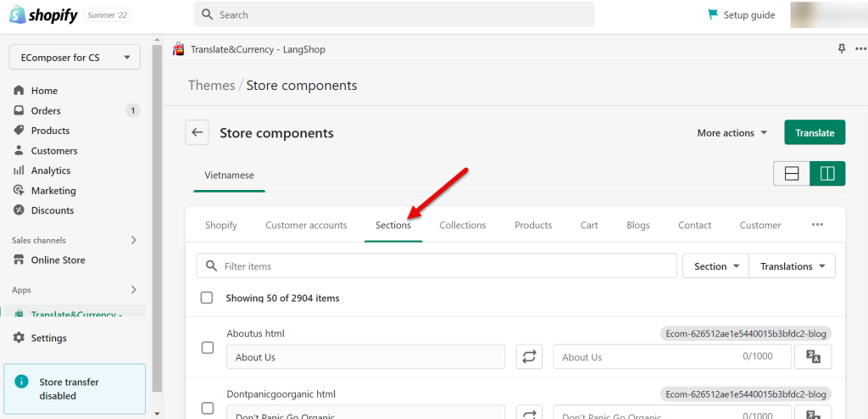Click the Setup guide flag icon
This screenshot has height=419, width=868.
click(713, 14)
